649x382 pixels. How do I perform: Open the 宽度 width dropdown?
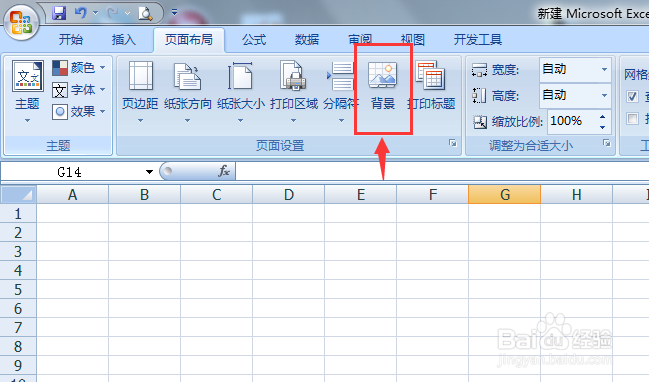(604, 69)
